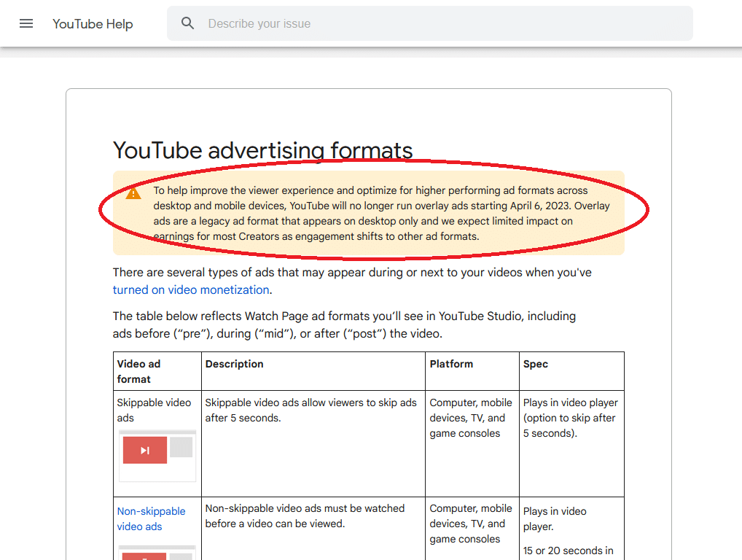Open the "Non-skippable video ads" link
The image size is (742, 560).
click(x=151, y=519)
